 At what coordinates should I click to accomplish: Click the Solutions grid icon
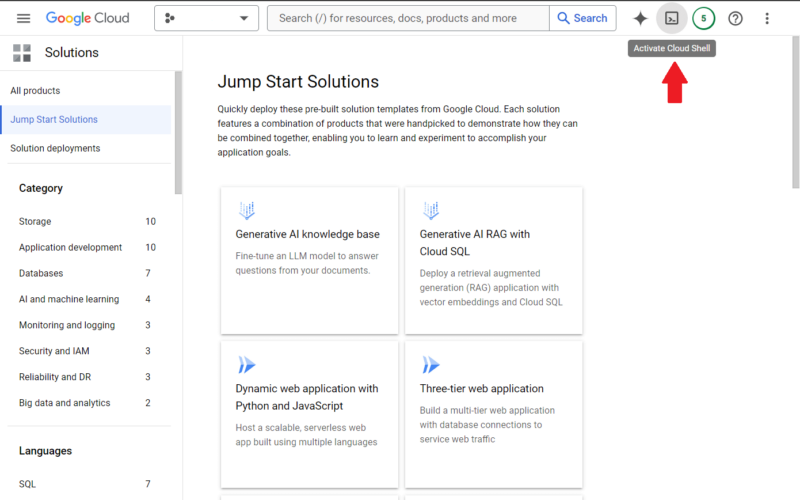[x=22, y=53]
